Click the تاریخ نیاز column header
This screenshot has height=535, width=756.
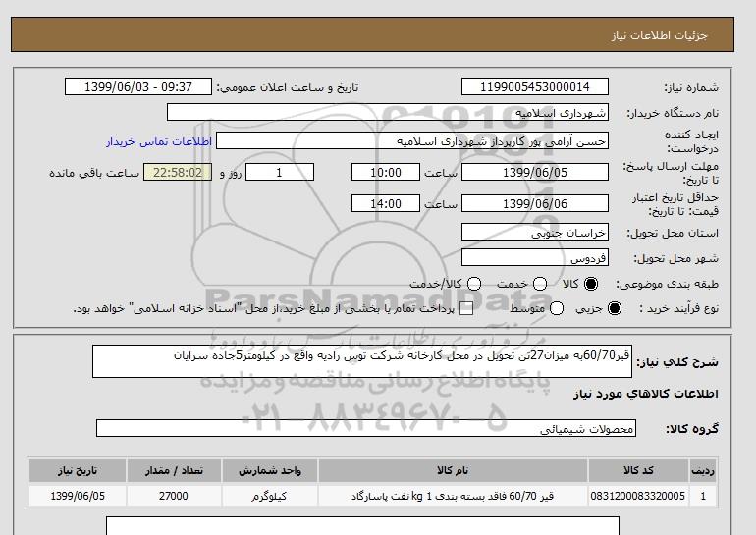click(x=78, y=471)
